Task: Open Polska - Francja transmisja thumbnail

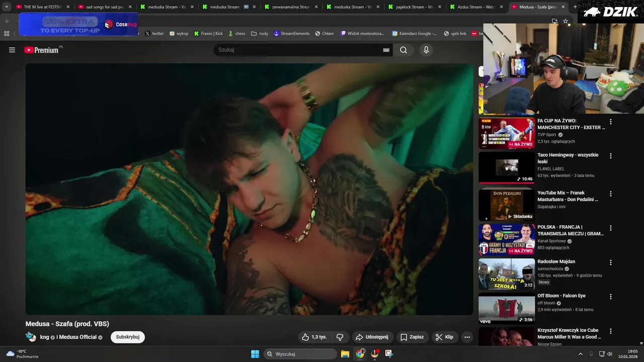Action: pos(507,239)
